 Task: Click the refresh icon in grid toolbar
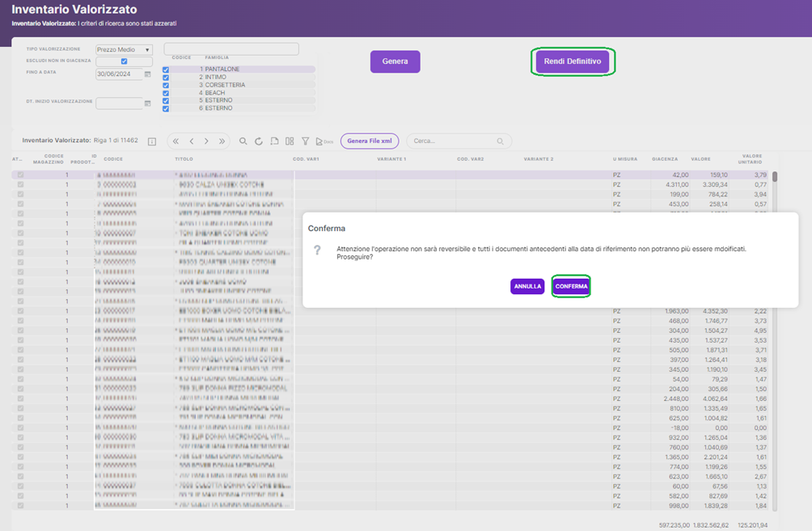(x=259, y=141)
